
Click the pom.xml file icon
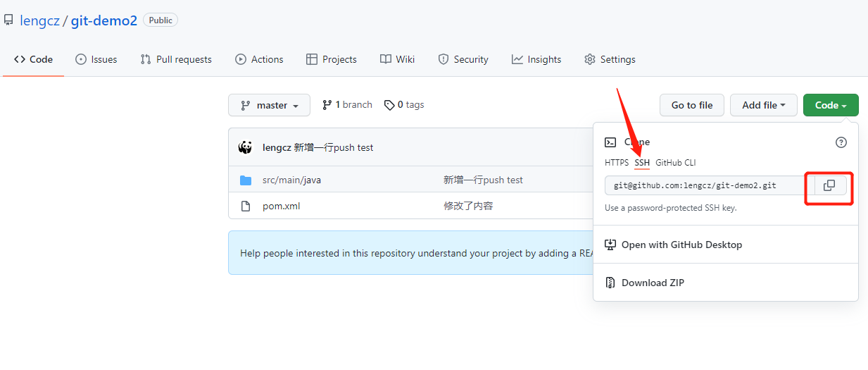[246, 206]
